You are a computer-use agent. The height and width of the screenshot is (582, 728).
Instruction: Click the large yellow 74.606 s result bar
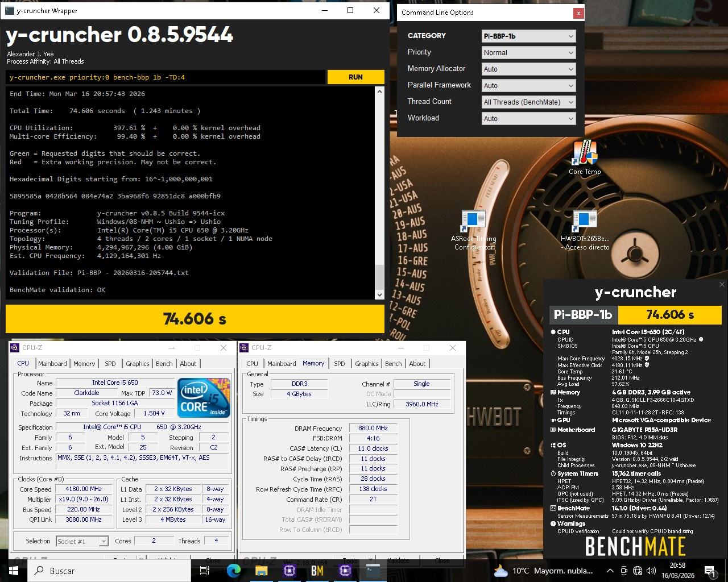click(195, 319)
